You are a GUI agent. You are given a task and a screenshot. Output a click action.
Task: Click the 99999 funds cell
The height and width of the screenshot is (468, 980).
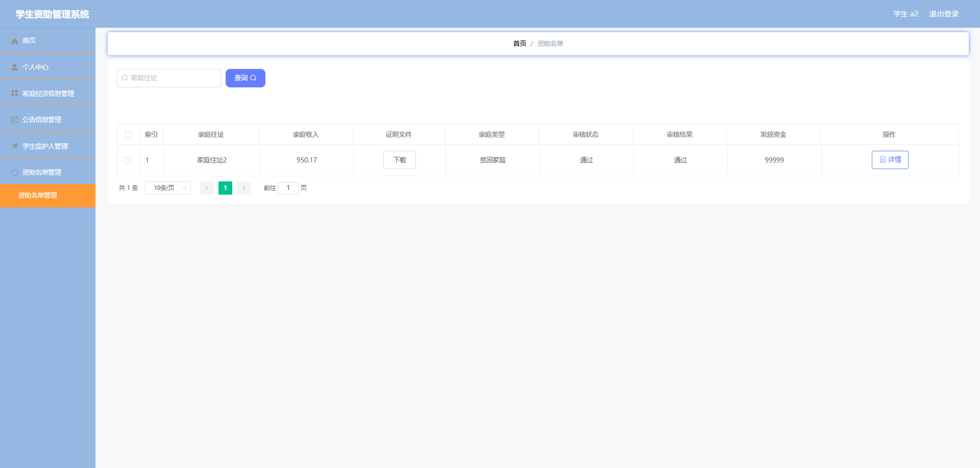click(774, 160)
